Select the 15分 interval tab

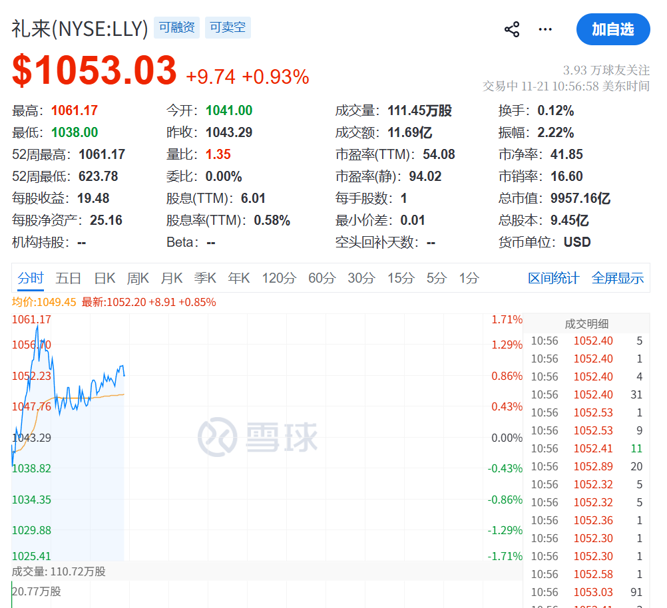401,278
